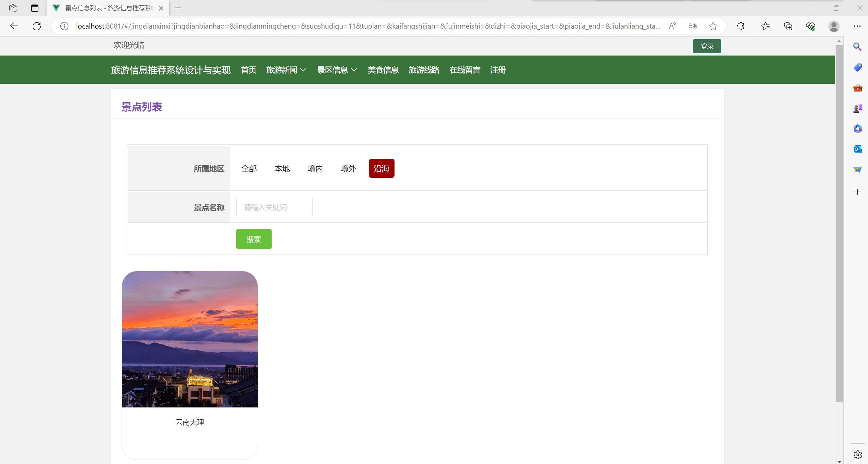Viewport: 868px width, 464px height.
Task: Open the 在线留言 nav item
Action: (x=465, y=70)
